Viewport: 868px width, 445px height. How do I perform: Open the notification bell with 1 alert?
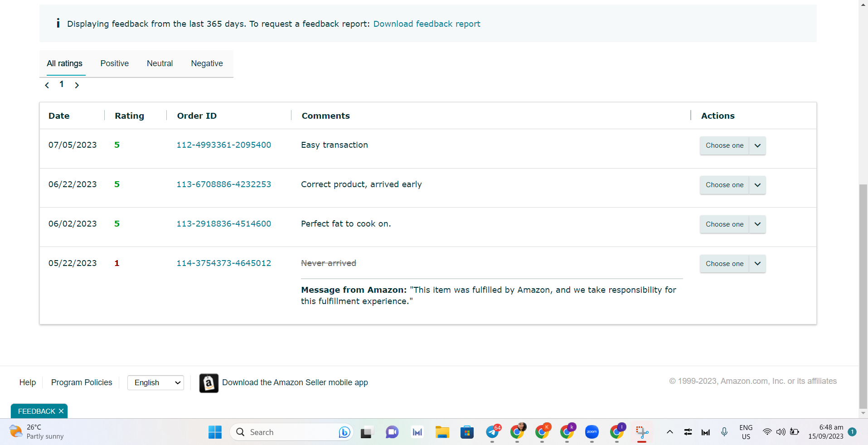[852, 432]
